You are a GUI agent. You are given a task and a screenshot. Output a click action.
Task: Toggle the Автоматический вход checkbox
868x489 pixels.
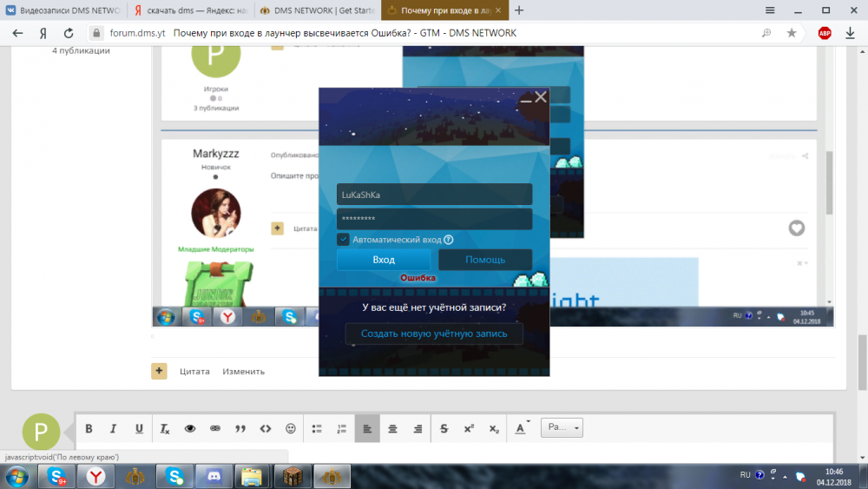[343, 239]
